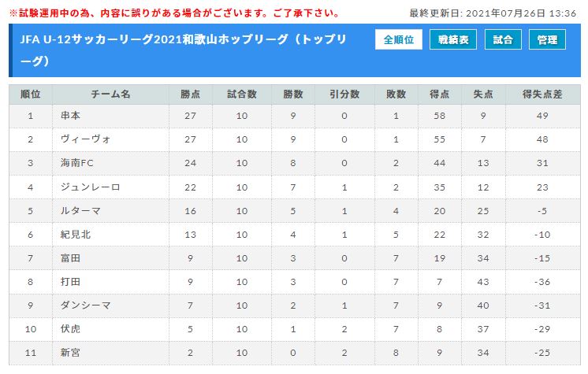The height and width of the screenshot is (374, 588).
Task: Click the 順位 column header
Action: [31, 94]
